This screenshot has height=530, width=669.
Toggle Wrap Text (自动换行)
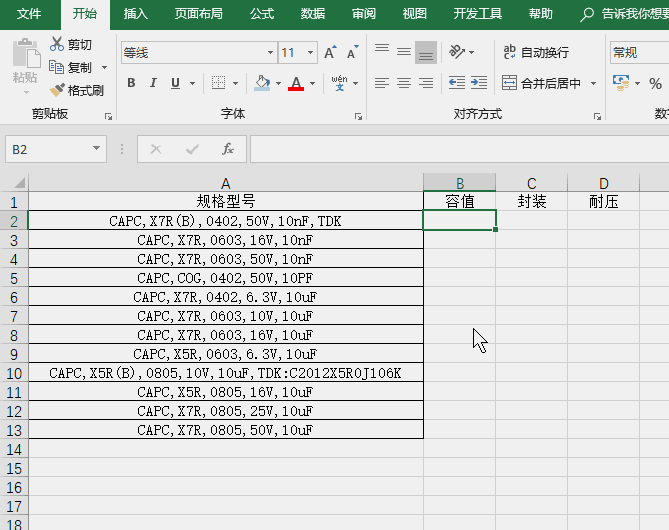point(536,52)
